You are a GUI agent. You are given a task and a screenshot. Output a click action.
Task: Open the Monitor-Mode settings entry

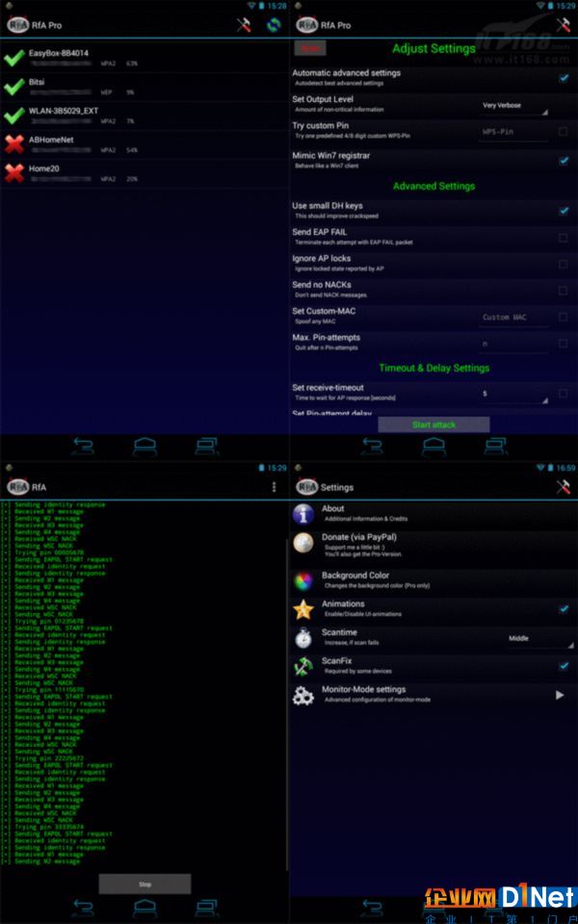click(433, 695)
